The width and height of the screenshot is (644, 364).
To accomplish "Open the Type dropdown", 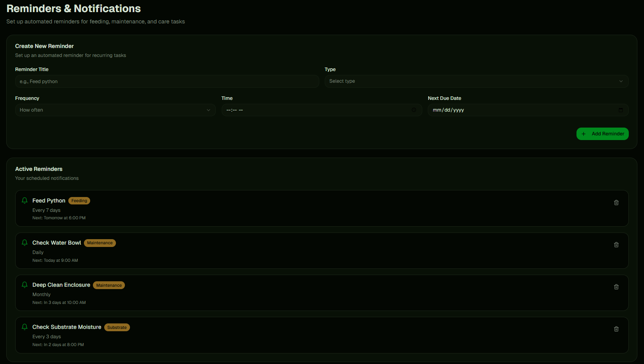I will pyautogui.click(x=476, y=81).
